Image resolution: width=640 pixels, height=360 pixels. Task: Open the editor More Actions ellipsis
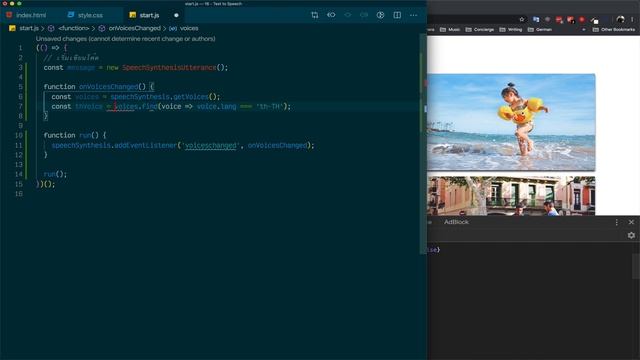(x=413, y=15)
